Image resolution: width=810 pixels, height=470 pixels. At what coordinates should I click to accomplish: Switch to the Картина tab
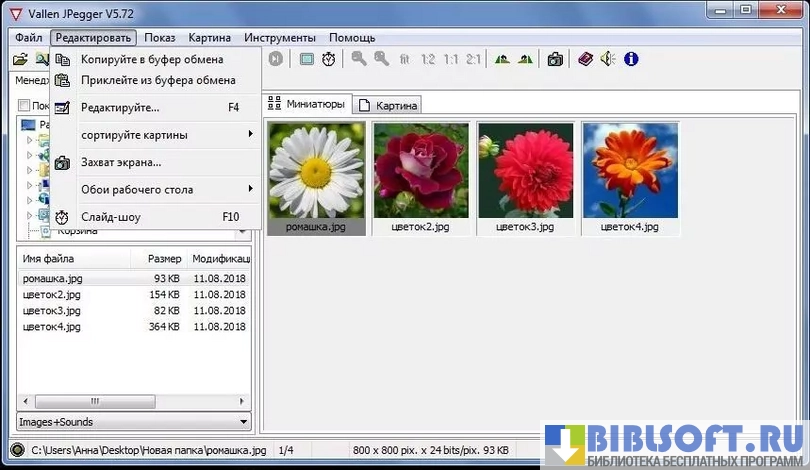[389, 105]
